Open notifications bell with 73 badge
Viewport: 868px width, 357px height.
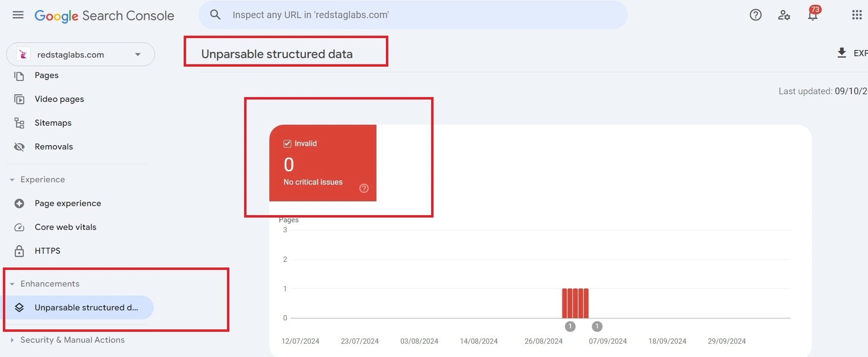click(x=813, y=15)
